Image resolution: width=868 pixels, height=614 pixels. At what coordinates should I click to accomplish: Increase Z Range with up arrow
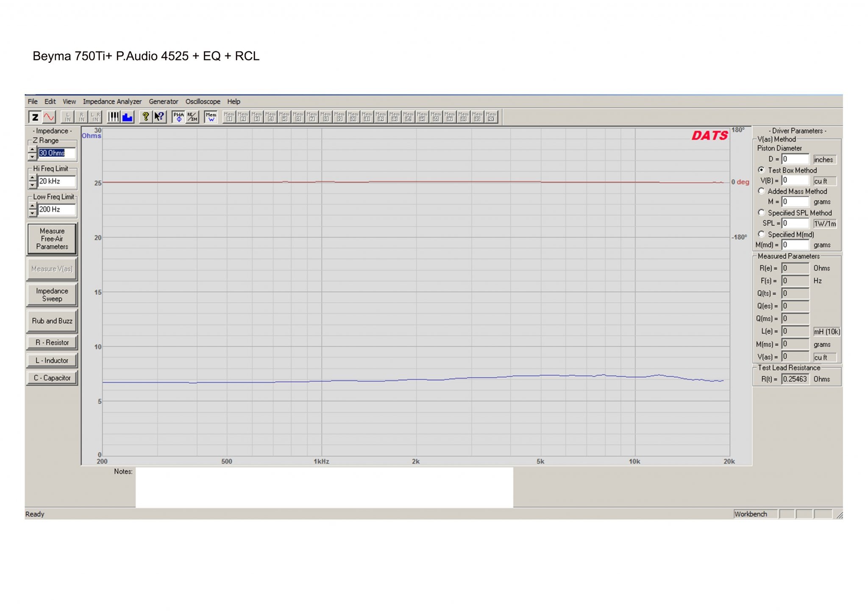coord(33,150)
